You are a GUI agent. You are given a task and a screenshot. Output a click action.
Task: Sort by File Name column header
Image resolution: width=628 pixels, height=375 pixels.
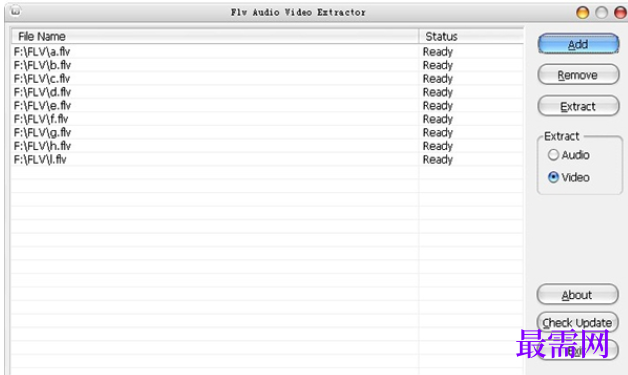[215, 36]
